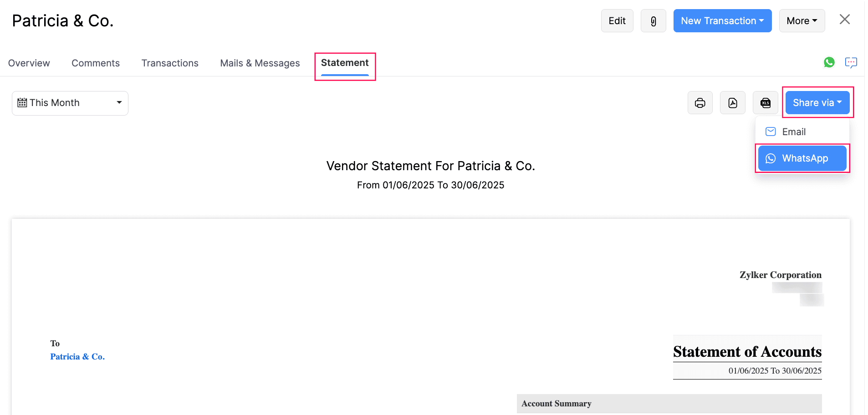The height and width of the screenshot is (415, 868).
Task: Open the New Transaction dropdown
Action: 722,20
